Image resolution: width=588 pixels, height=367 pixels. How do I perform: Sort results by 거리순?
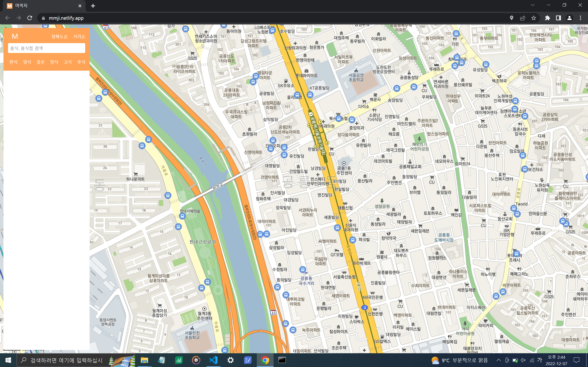[79, 37]
